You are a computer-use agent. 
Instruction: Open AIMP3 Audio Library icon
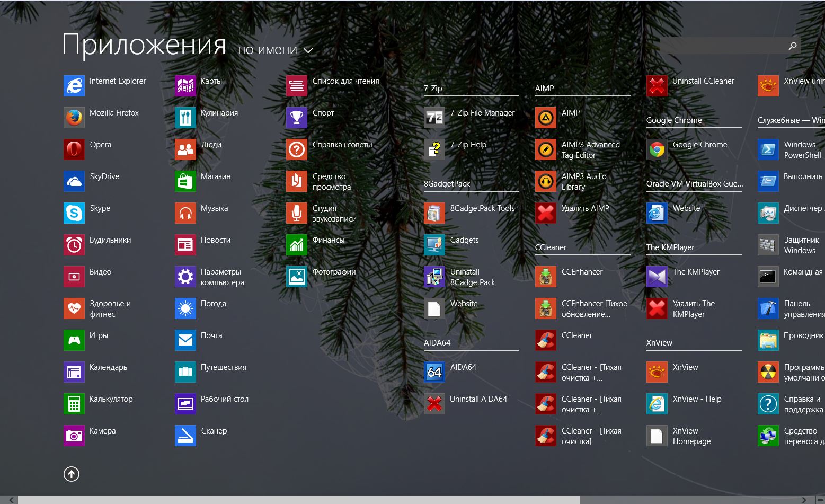pyautogui.click(x=546, y=181)
